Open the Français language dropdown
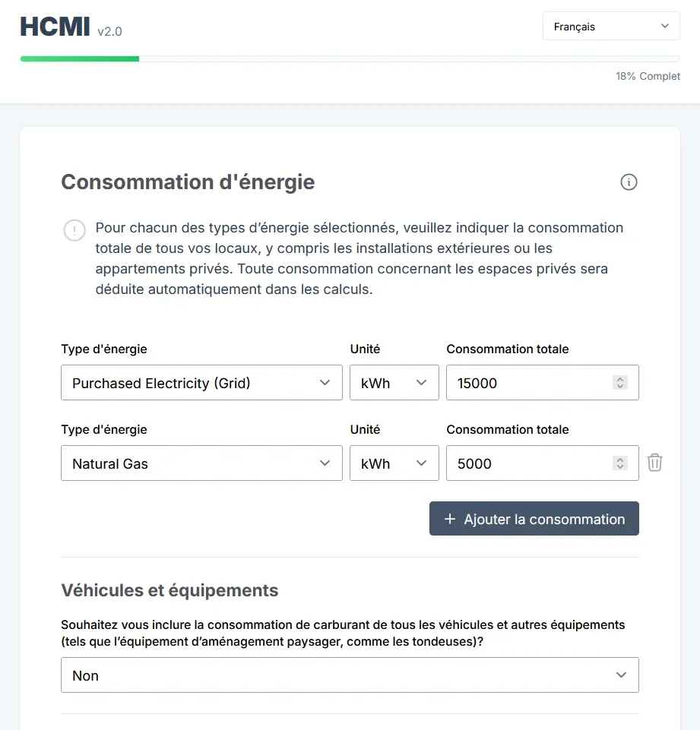700x730 pixels. coord(611,27)
